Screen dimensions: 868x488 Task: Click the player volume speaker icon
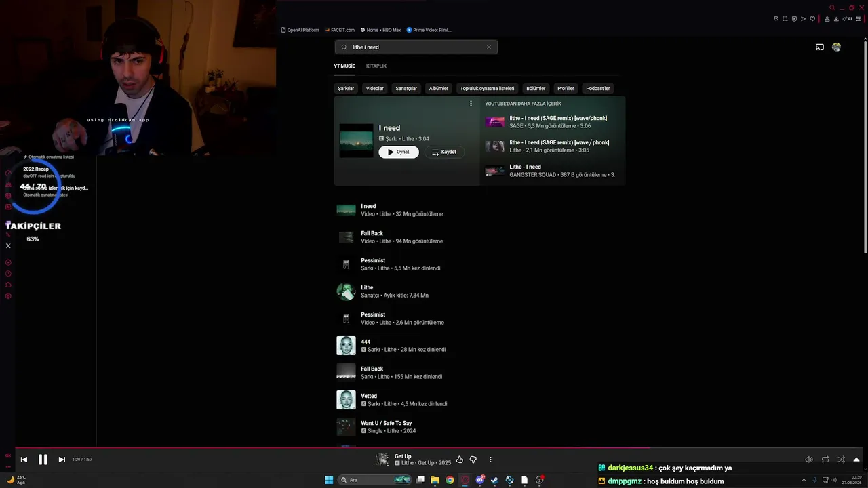[809, 460]
